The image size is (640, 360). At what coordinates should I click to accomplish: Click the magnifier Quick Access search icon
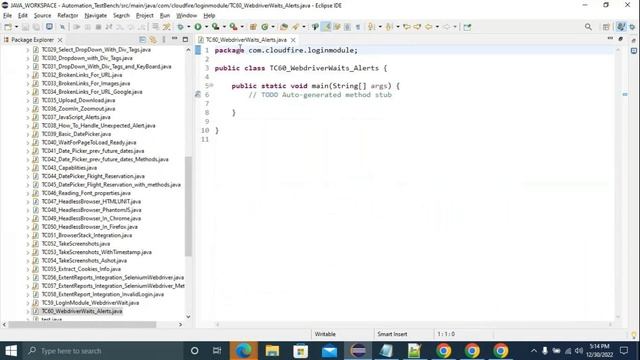click(588, 27)
